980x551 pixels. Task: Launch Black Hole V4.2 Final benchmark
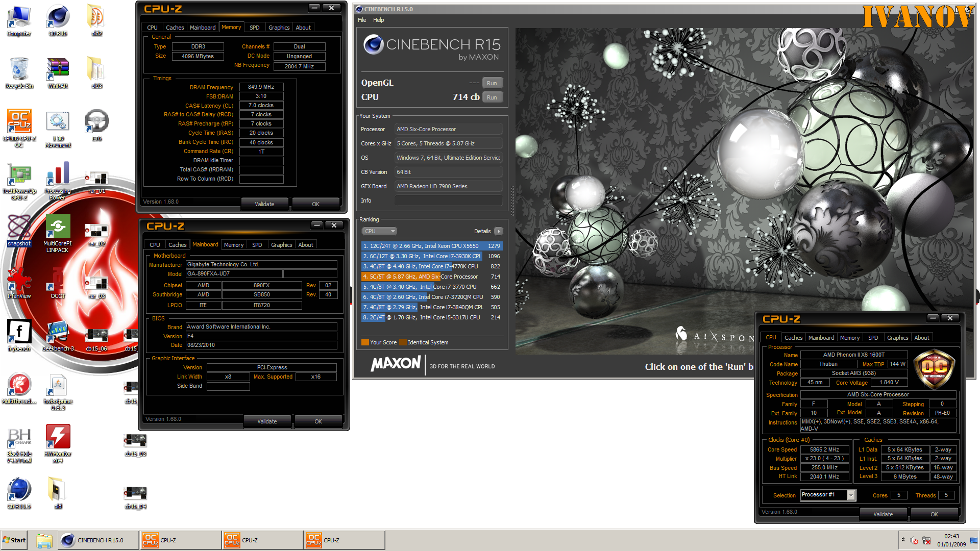[19, 444]
